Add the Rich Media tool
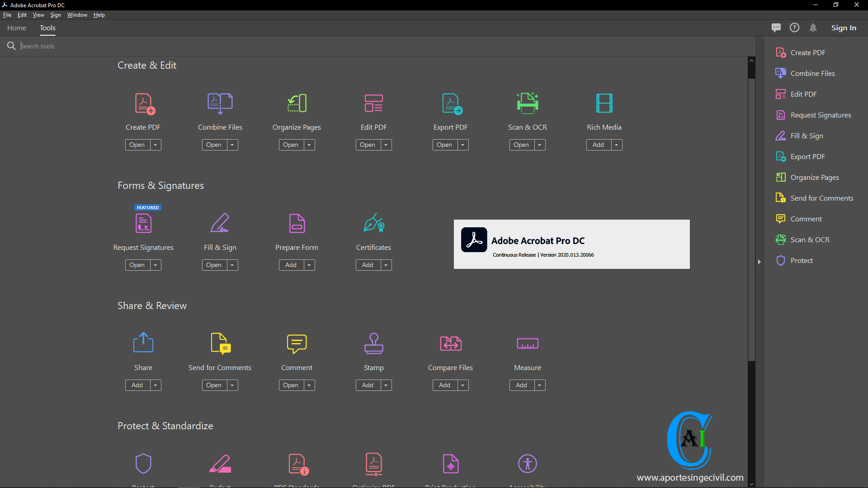 pyautogui.click(x=597, y=144)
